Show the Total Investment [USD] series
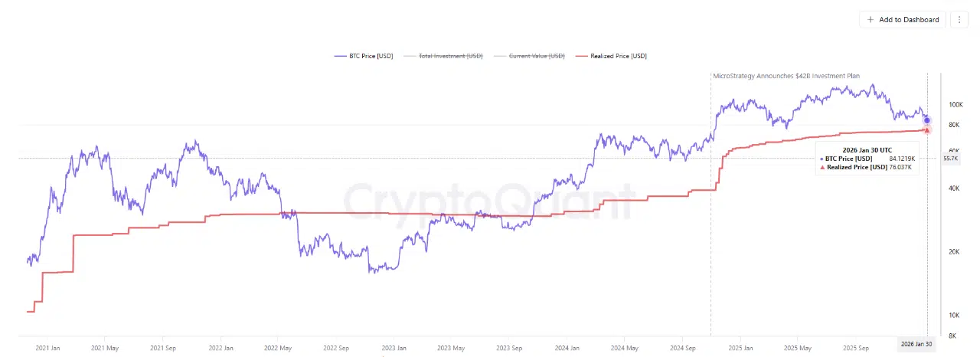Viewport: 980px width, 357px height. click(x=450, y=56)
